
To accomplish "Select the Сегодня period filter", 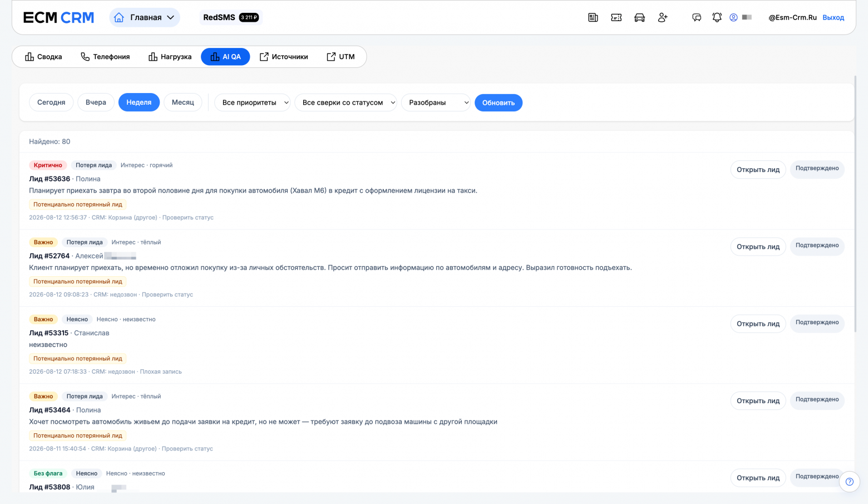I will pos(51,102).
